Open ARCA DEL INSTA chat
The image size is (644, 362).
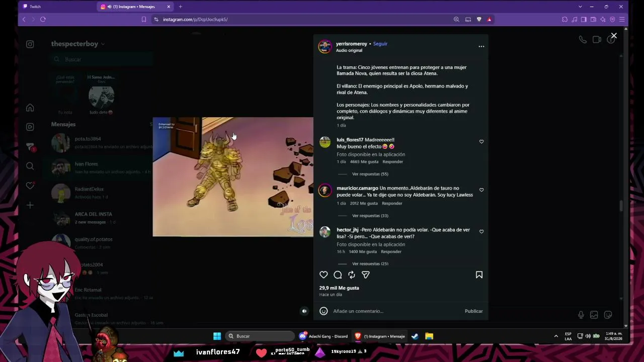pos(99,218)
